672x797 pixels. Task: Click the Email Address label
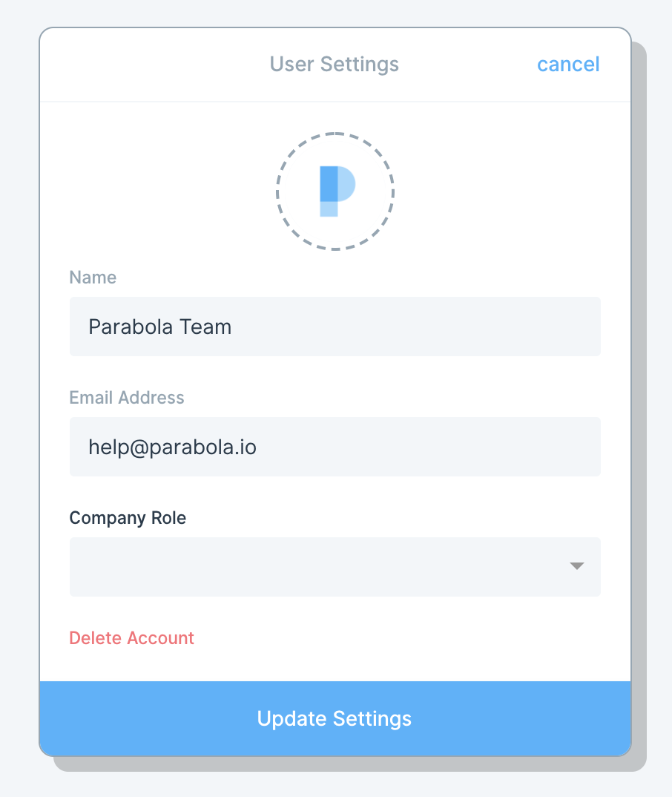(x=127, y=398)
